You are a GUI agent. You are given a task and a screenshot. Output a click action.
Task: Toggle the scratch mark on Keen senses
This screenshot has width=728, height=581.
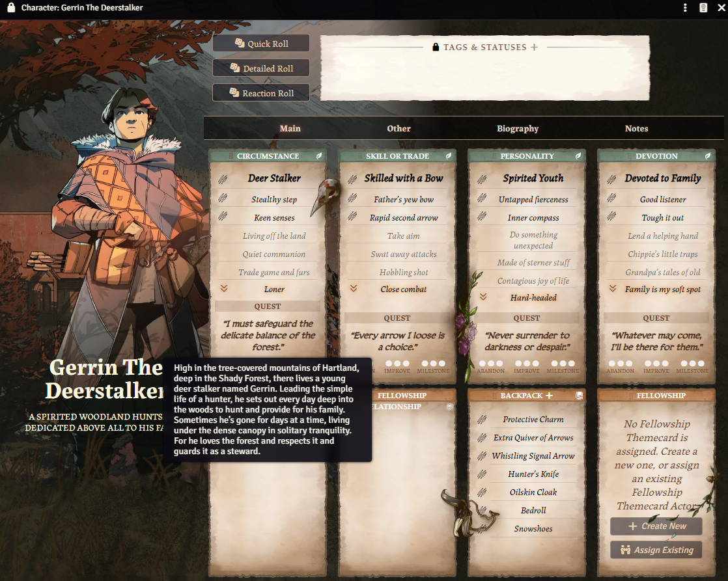pos(223,216)
